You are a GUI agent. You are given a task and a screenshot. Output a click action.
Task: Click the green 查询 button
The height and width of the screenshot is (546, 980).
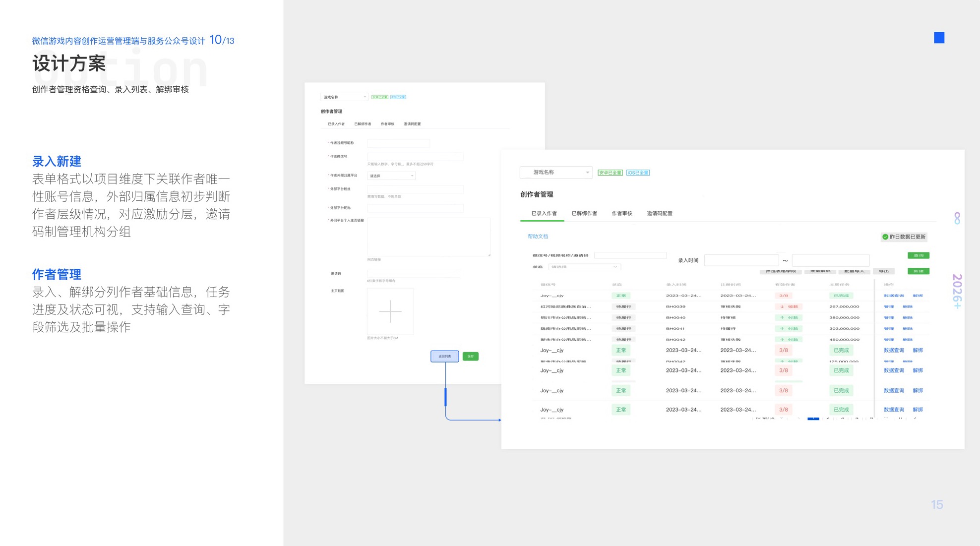pyautogui.click(x=919, y=255)
